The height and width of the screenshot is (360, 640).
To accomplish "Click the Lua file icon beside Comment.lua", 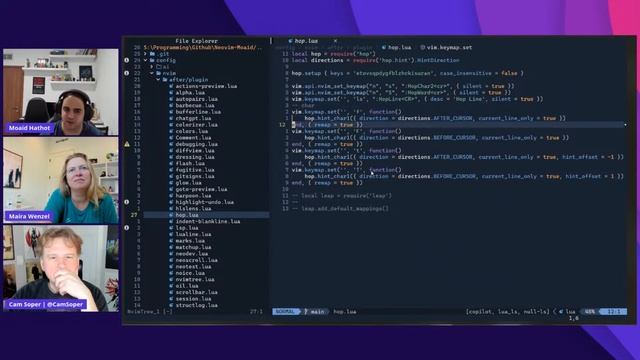I will click(x=171, y=138).
